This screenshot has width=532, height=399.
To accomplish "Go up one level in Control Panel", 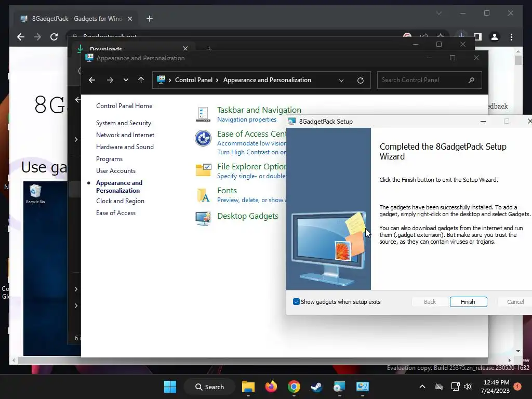I will coord(141,80).
